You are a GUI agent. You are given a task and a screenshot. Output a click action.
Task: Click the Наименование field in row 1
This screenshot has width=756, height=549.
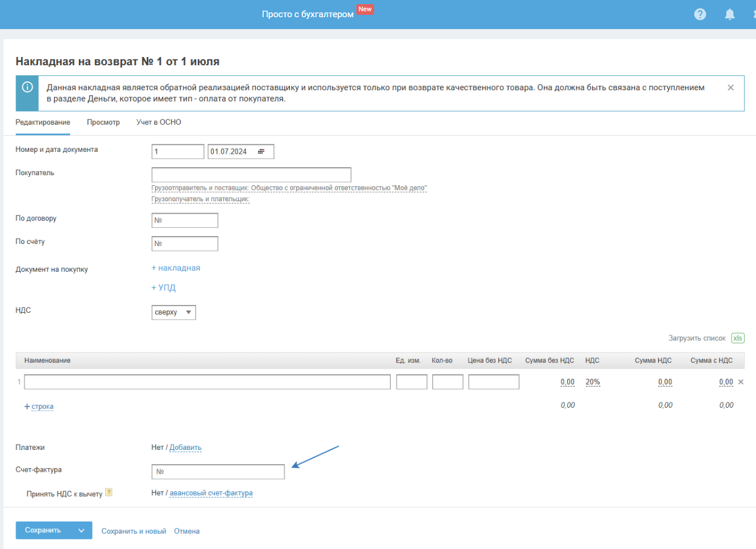coord(207,382)
